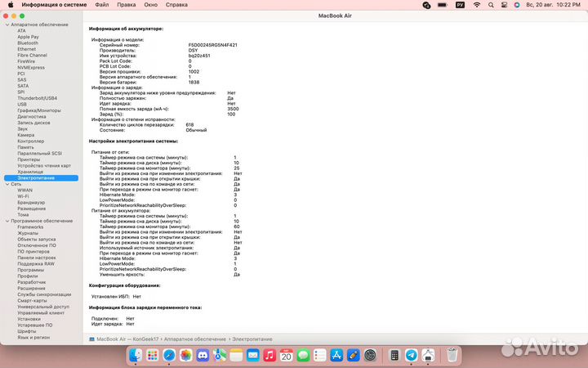588x368 pixels.
Task: Open the App Store in Dock
Action: 336,355
